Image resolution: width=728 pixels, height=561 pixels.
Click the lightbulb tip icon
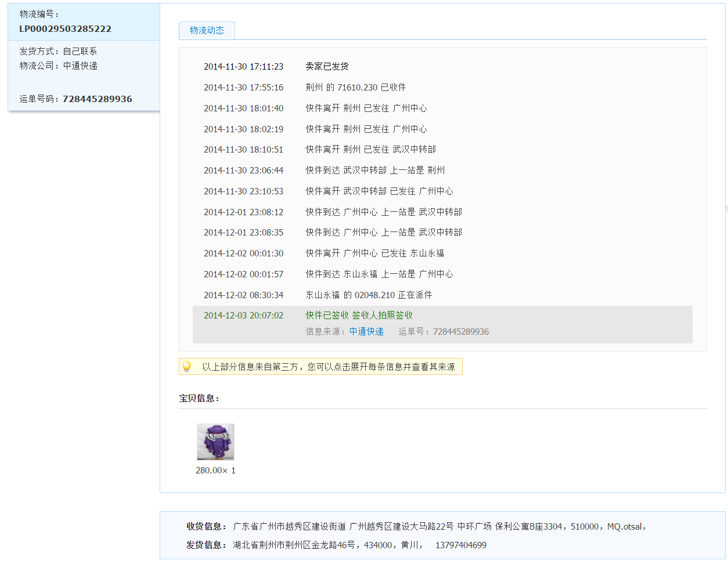(x=187, y=367)
